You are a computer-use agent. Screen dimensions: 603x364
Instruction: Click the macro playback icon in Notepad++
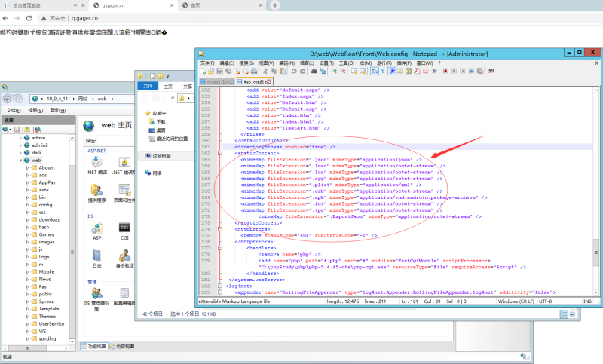(x=463, y=71)
